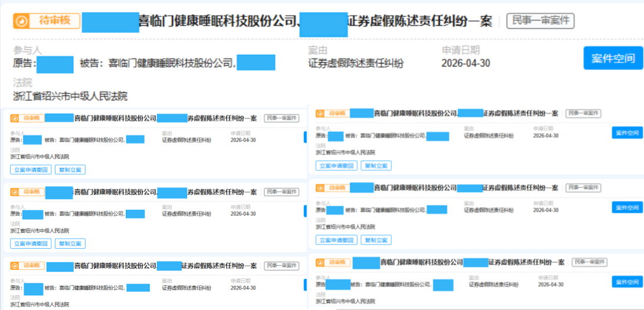Click the 2026-04-30 date in the large top card
The image size is (644, 310).
[x=466, y=63]
